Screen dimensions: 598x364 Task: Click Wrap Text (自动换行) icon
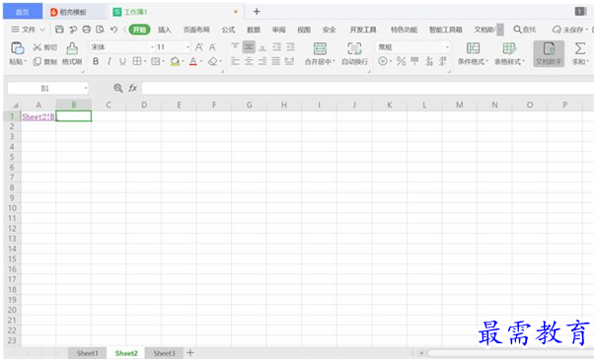click(x=354, y=48)
